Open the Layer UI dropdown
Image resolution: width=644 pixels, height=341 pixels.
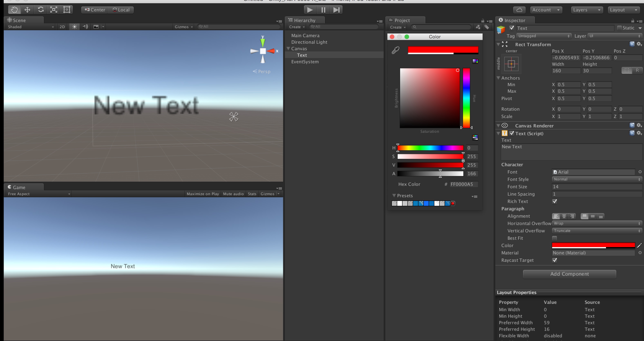tap(615, 36)
